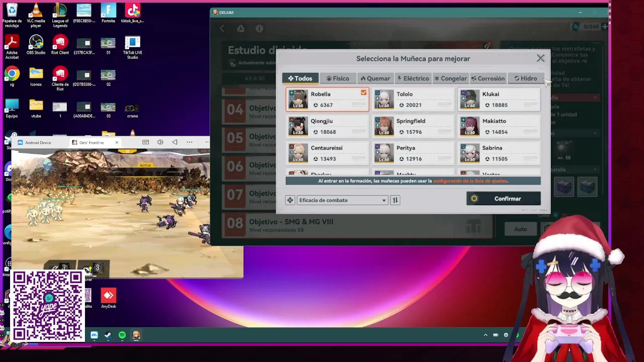
Task: Switch to the Quemar filter tab
Action: click(x=375, y=78)
